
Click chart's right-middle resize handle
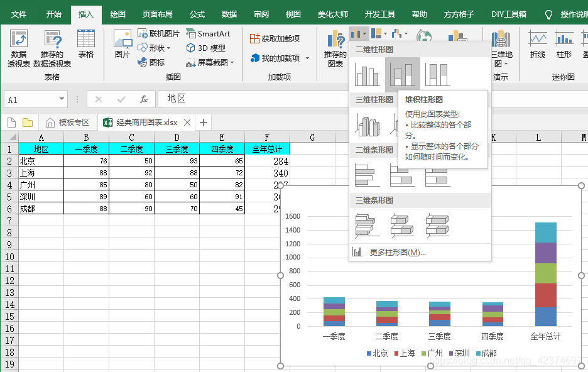[x=581, y=275]
